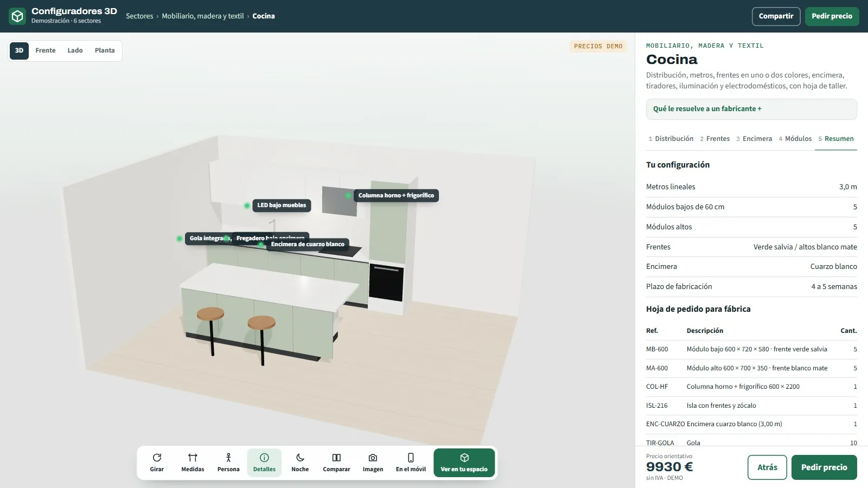Click Verde salvia / altos blanco mate value
This screenshot has width=868, height=488.
click(805, 247)
